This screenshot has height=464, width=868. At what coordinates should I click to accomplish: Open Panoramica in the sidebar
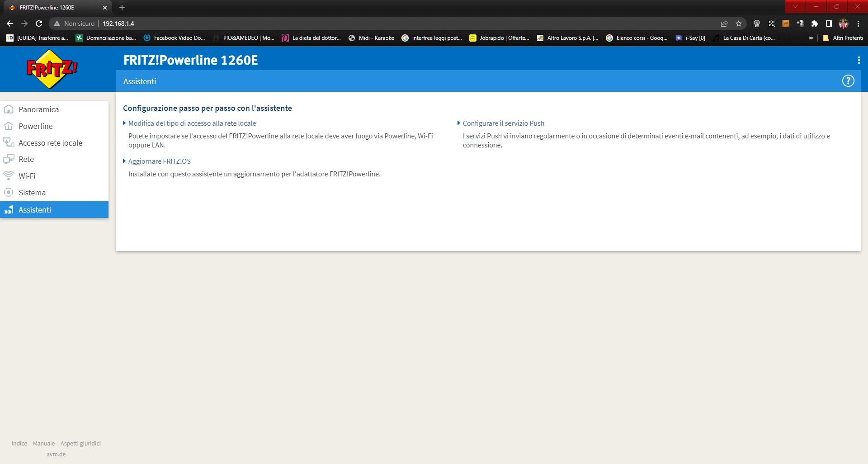tap(54, 109)
